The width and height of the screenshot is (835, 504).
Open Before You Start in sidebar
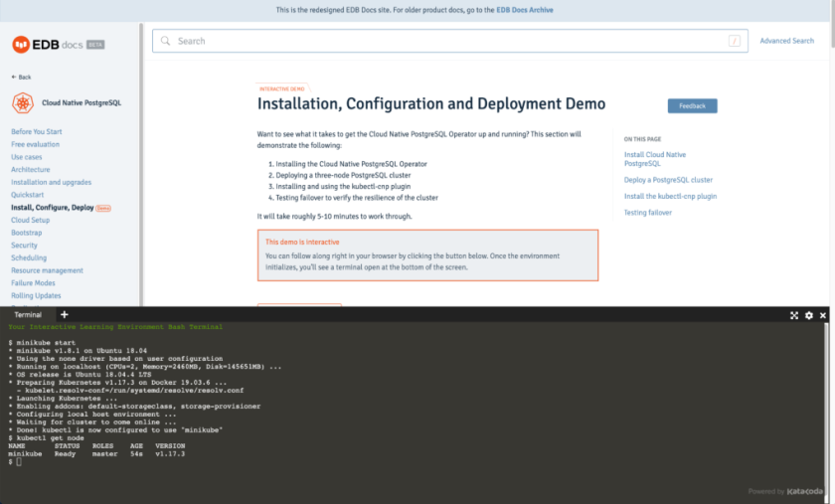(36, 131)
